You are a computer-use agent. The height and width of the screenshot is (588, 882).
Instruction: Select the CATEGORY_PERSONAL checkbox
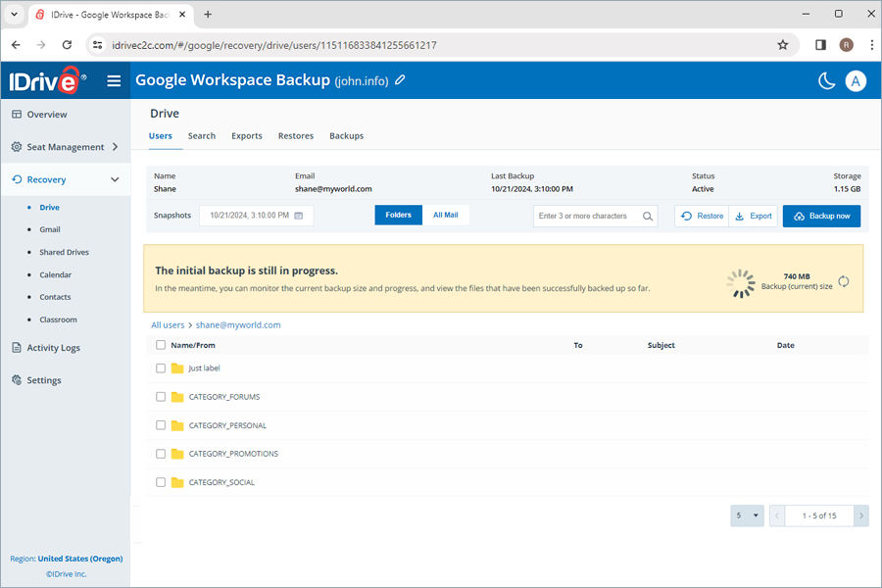coord(161,425)
